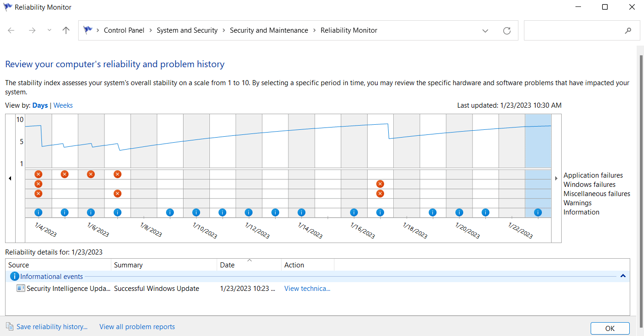
Task: Select the application failure icon on 1/6/2023
Action: (91, 174)
